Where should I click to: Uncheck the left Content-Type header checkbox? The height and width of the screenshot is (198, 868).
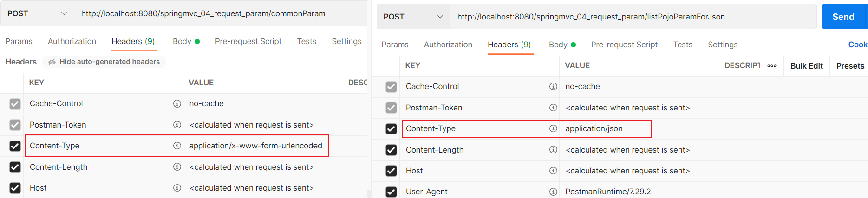click(x=15, y=146)
